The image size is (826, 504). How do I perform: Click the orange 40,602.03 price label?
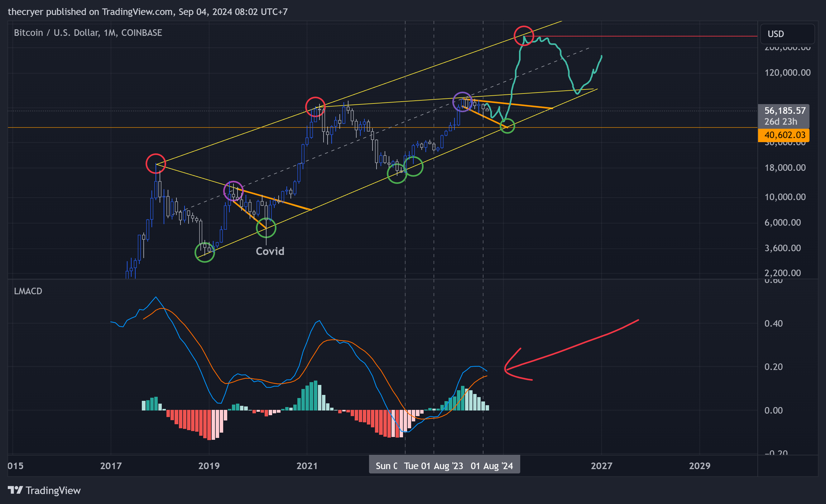click(783, 135)
